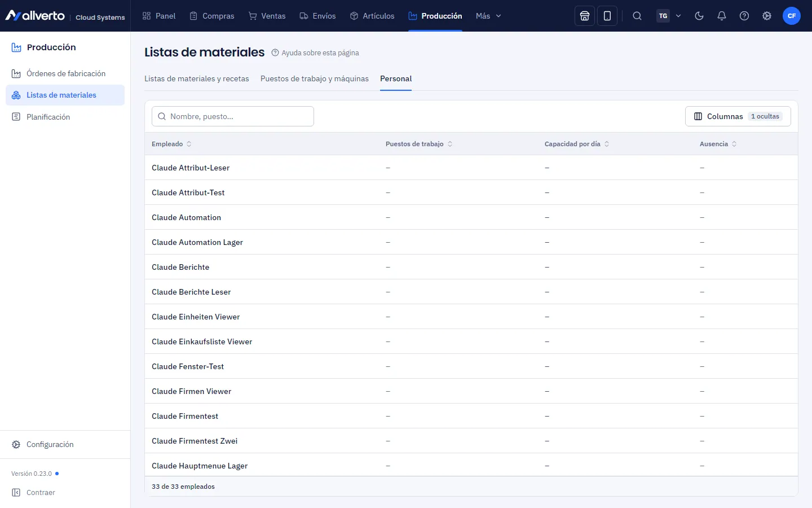Sort by Ausencia column
The image size is (812, 508).
[x=718, y=144]
